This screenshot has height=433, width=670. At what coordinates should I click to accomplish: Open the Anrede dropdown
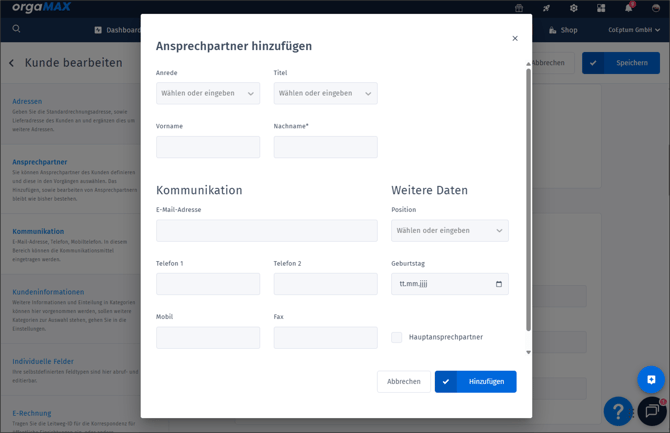[208, 93]
